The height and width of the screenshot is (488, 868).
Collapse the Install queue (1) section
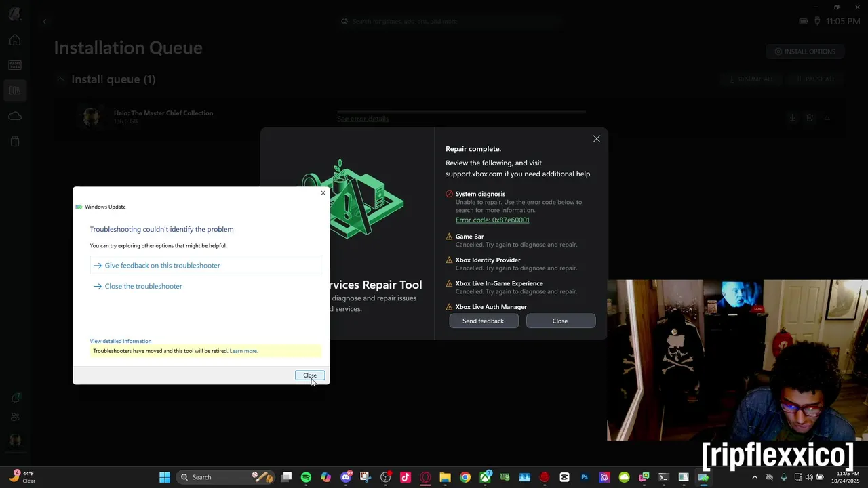[60, 79]
